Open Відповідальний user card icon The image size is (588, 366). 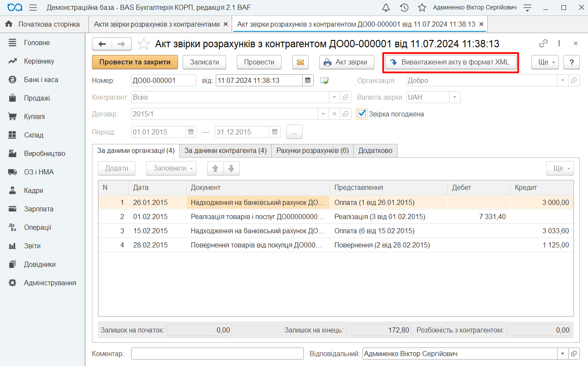coord(574,354)
